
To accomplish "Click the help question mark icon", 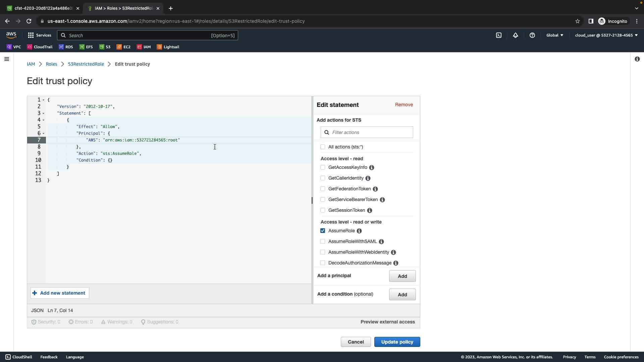I will [532, 35].
